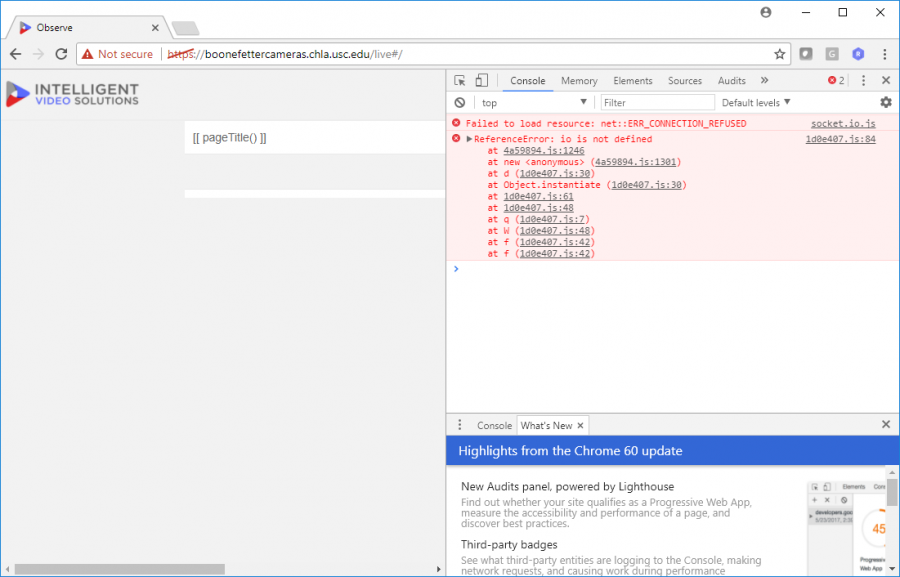Bookmark the page with the star icon
Viewport: 900px width, 577px height.
779,54
